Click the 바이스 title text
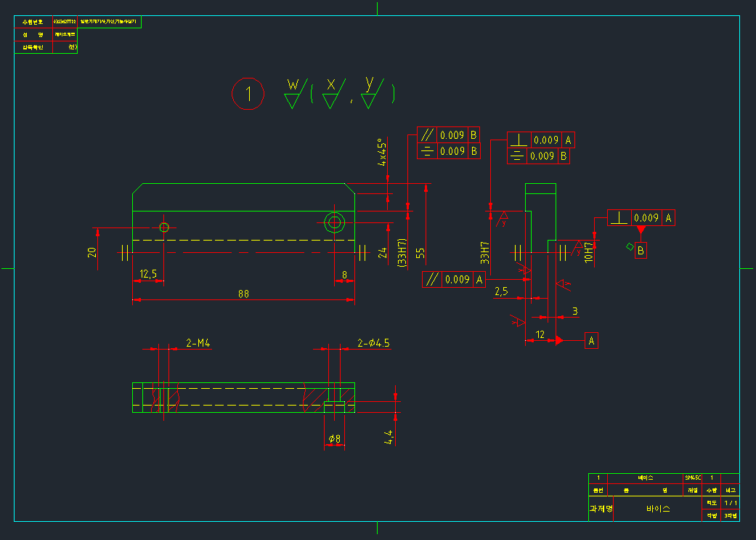756x540 pixels. (658, 509)
